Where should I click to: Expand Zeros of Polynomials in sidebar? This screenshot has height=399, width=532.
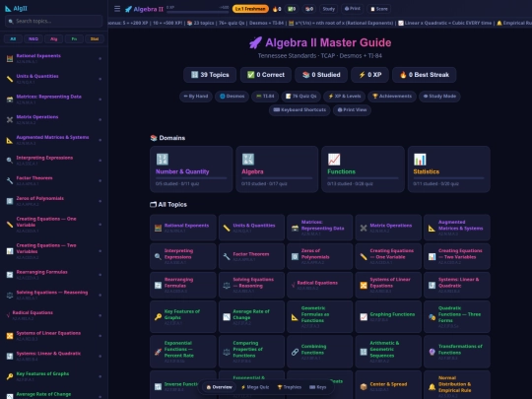pyautogui.click(x=53, y=201)
